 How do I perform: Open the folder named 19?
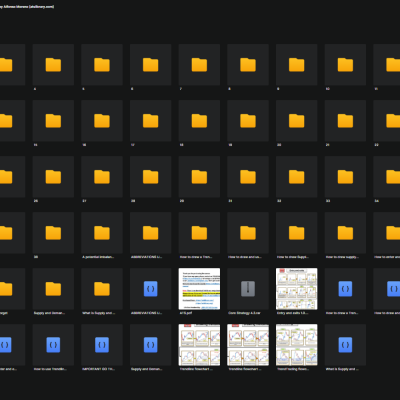(x=248, y=121)
